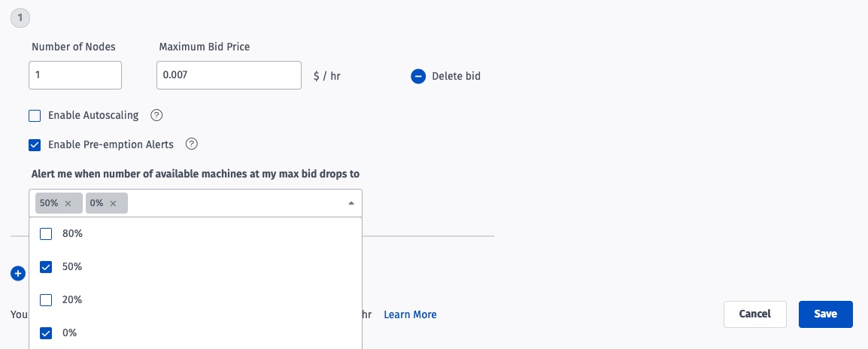Click the minus icon beside Delete bid
Viewport: 868px width, 349px height.
[x=418, y=76]
